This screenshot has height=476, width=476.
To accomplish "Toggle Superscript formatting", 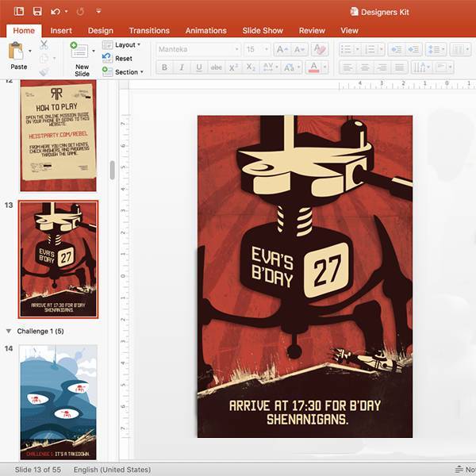I will [233, 67].
